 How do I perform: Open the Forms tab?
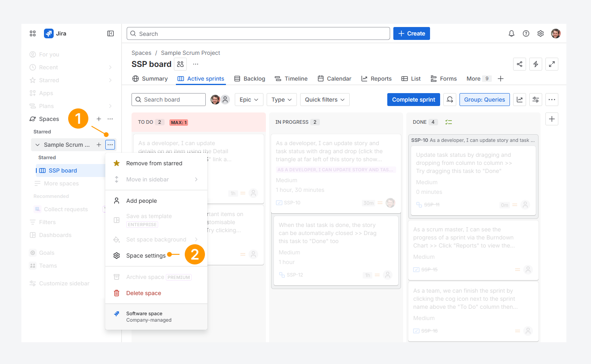[x=444, y=79]
